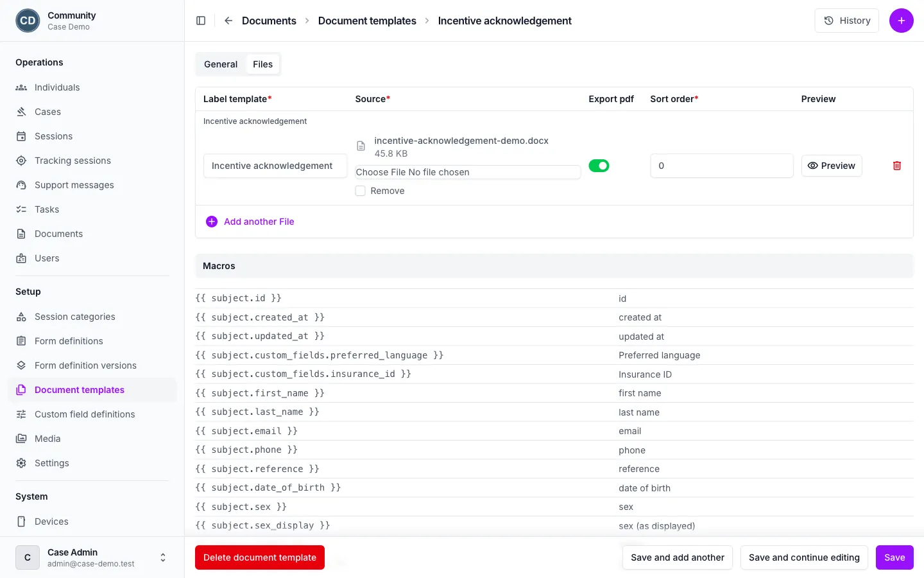
Task: Click the back arrow icon
Action: (x=228, y=21)
